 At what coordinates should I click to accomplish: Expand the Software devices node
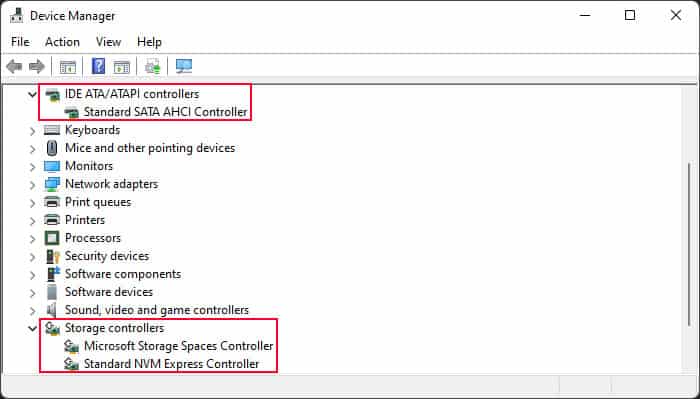click(x=32, y=293)
